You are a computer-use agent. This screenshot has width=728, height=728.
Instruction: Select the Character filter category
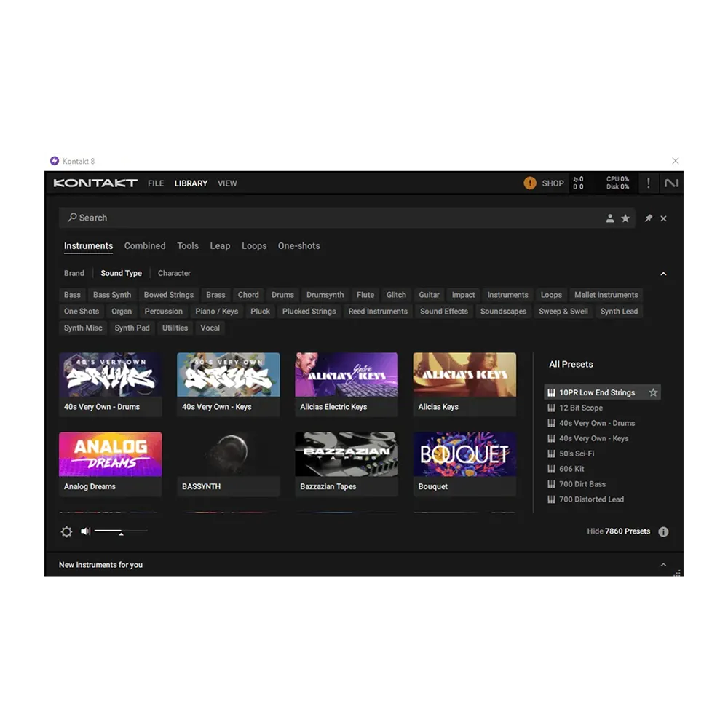click(x=174, y=273)
